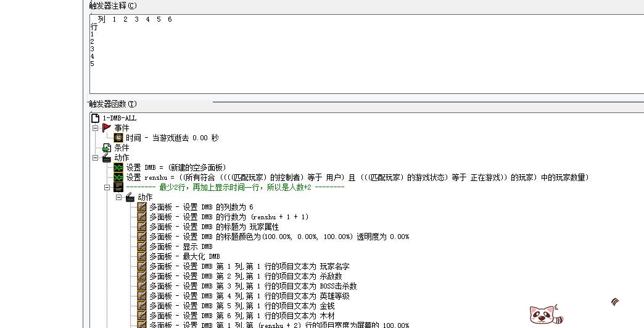Viewport: 644px width, 328px height.
Task: Collapse the top-level 动作 tree node
Action: 96,158
